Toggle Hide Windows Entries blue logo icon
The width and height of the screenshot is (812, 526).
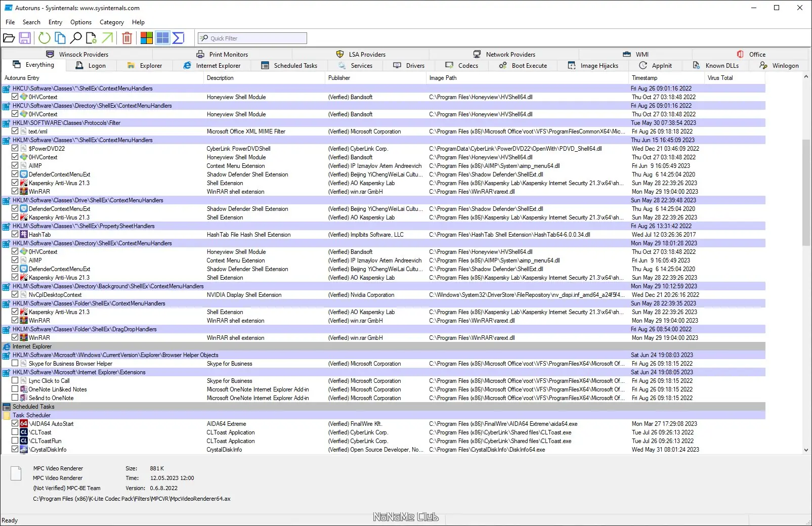(x=162, y=38)
